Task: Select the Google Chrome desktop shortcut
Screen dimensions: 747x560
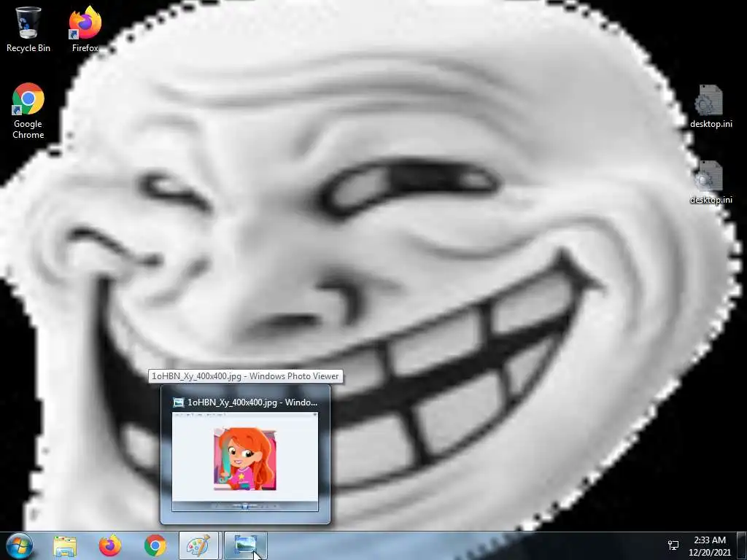Action: click(28, 112)
